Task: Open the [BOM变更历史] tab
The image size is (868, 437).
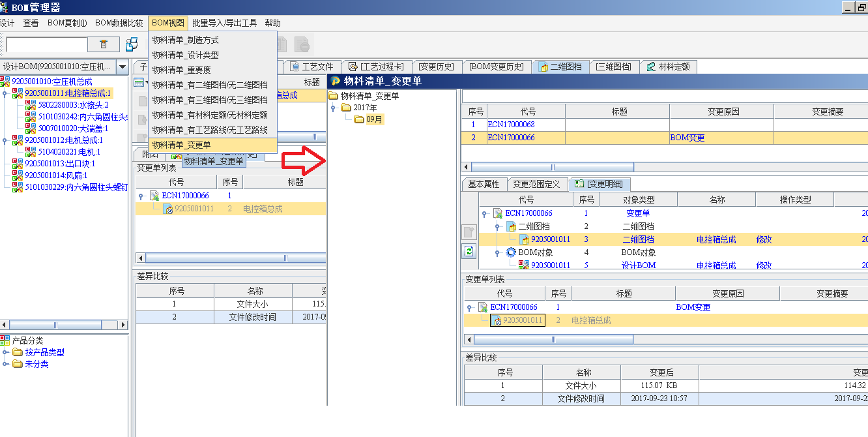Action: tap(496, 67)
